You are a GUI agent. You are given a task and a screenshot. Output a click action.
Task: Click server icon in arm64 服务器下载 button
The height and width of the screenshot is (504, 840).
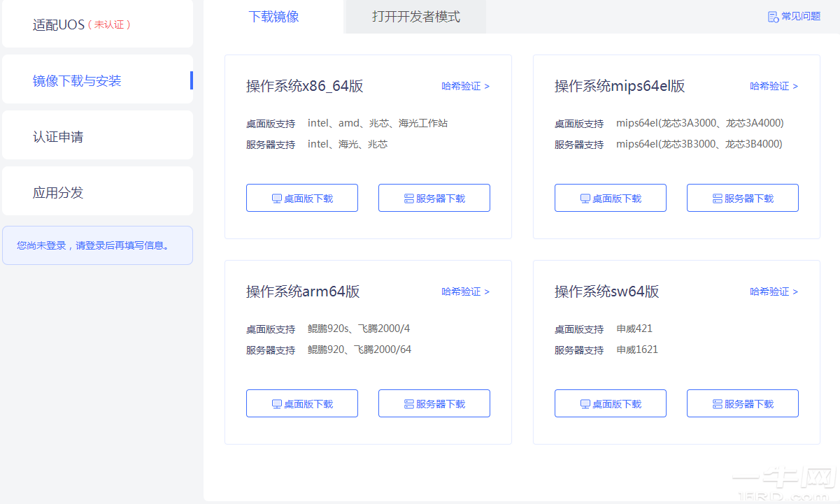(408, 404)
